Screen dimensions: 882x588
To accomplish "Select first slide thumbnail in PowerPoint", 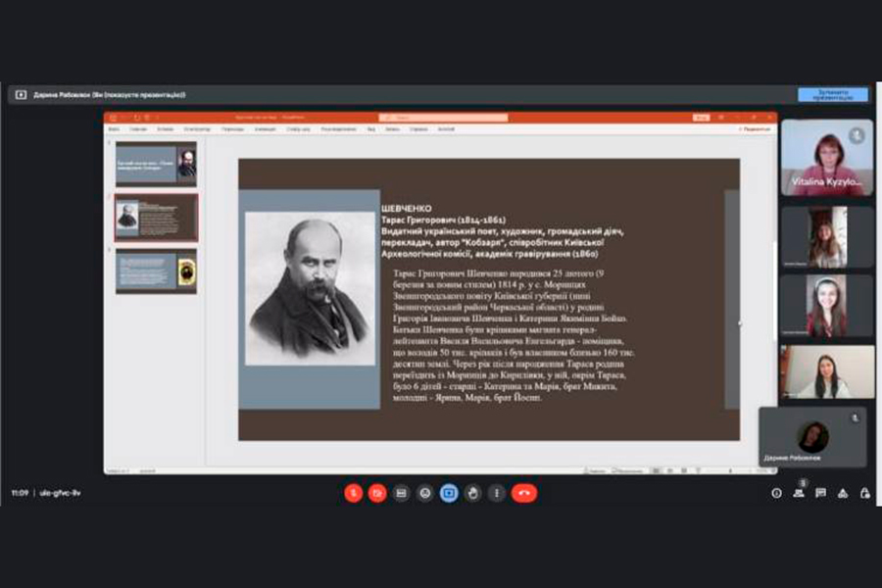I will pos(156,165).
